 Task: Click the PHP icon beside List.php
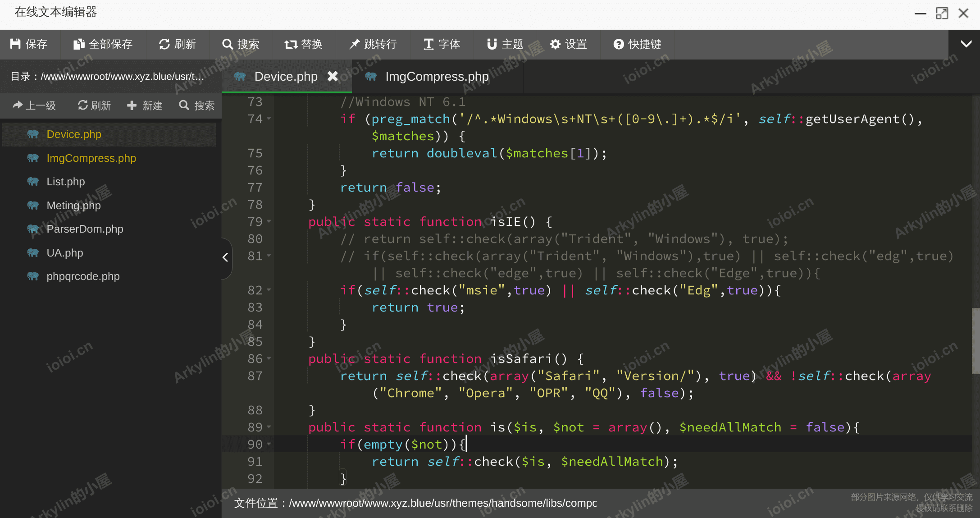(33, 182)
